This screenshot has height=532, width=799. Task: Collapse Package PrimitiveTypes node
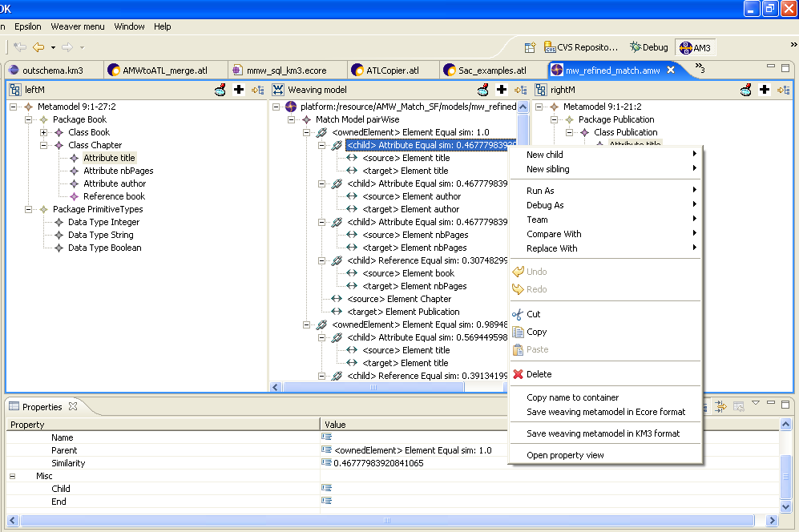(29, 209)
